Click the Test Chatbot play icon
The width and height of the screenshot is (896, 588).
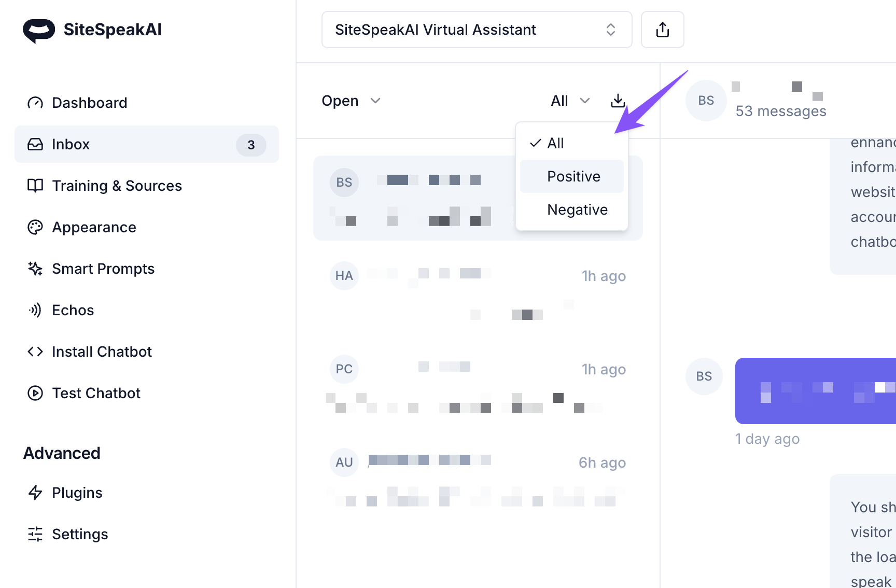tap(35, 393)
